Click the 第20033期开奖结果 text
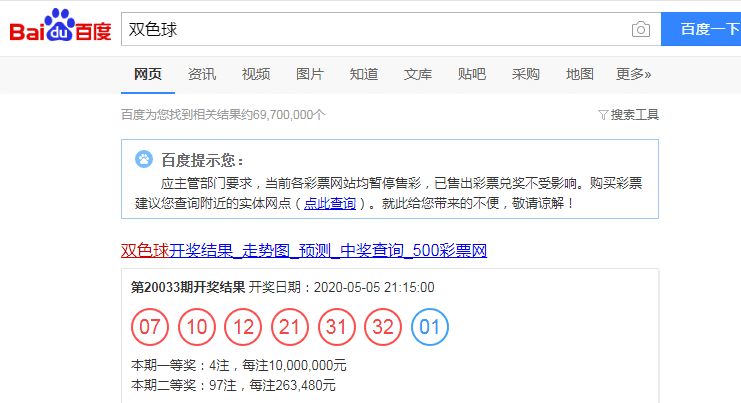The width and height of the screenshot is (741, 403). point(188,287)
